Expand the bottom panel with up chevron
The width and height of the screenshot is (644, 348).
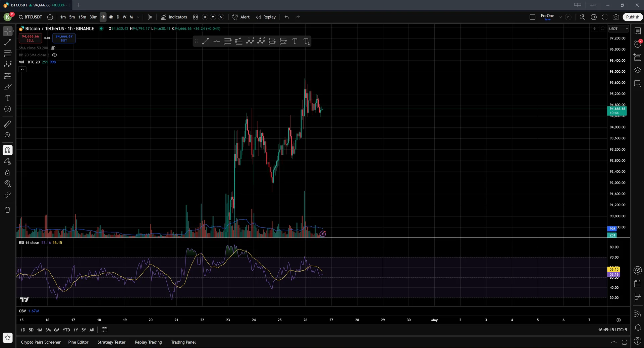click(x=613, y=342)
